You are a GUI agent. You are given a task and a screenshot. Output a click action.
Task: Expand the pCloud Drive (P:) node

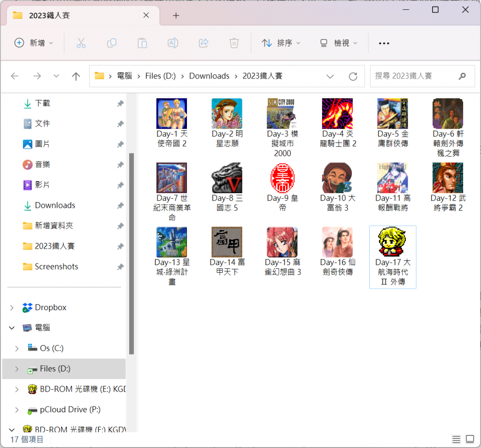(x=17, y=410)
